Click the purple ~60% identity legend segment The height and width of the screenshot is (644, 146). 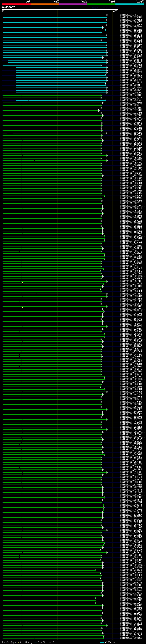tap(73, 4)
